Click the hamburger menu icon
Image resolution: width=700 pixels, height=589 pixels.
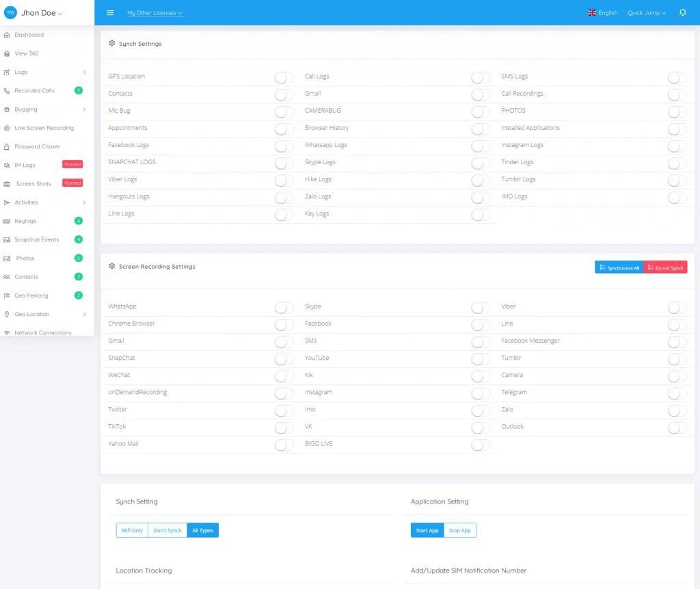coord(110,13)
